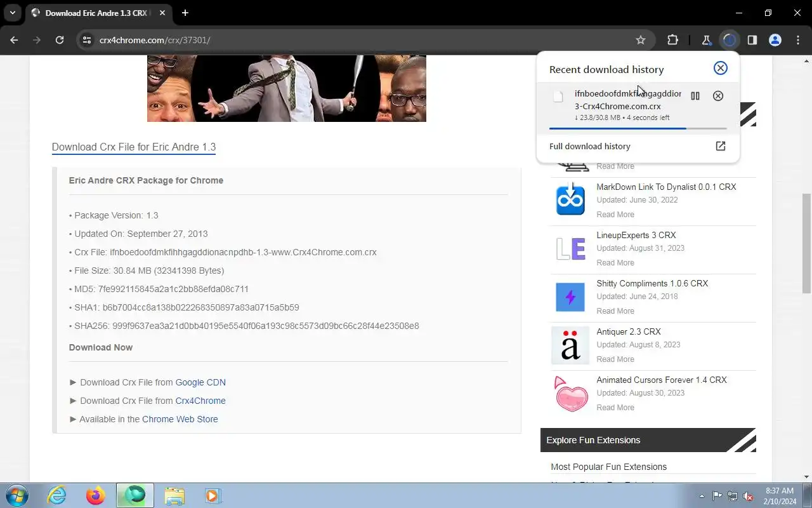Open Most Popular Fun Extensions link
The width and height of the screenshot is (812, 508).
point(609,467)
